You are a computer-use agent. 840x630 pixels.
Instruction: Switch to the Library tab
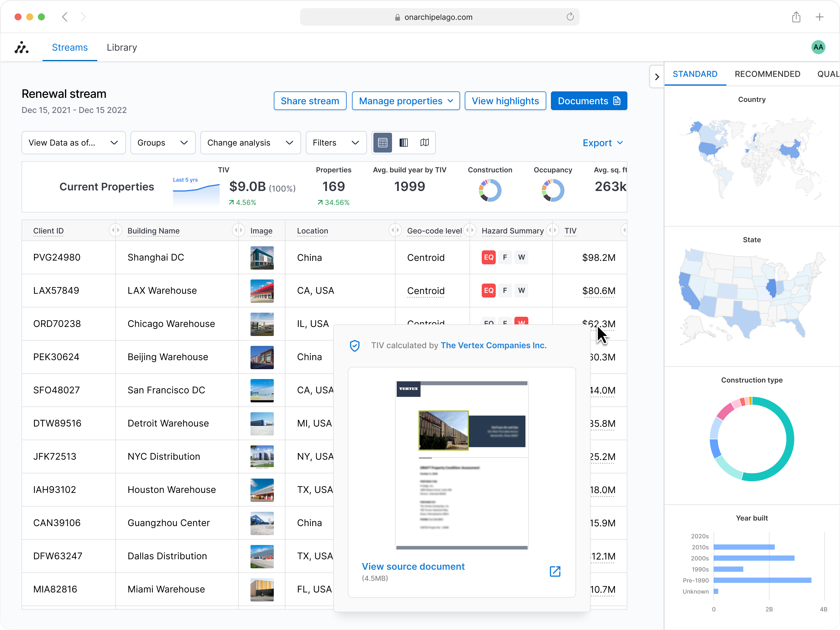point(121,47)
